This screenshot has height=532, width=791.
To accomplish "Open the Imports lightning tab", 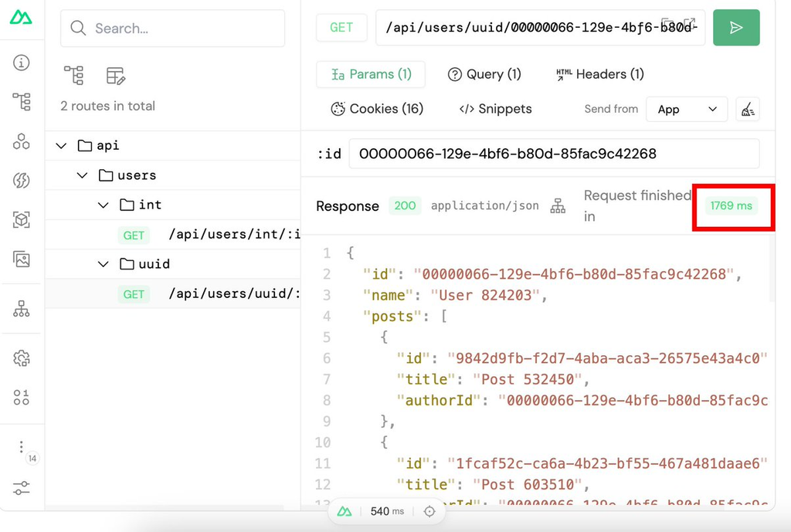I will point(21,181).
